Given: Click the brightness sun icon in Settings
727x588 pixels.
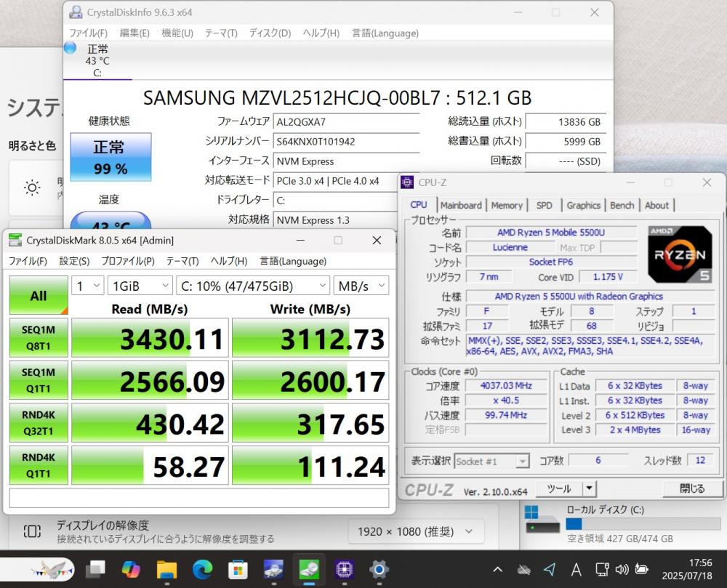Looking at the screenshot, I should pyautogui.click(x=32, y=188).
